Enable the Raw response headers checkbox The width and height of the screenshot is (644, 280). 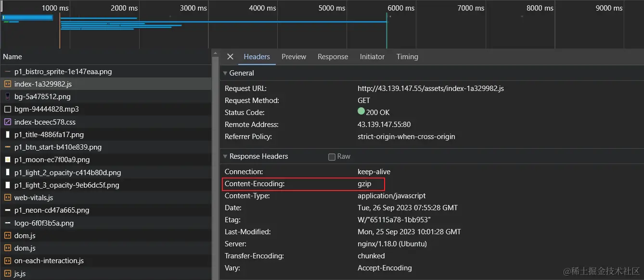coord(332,157)
